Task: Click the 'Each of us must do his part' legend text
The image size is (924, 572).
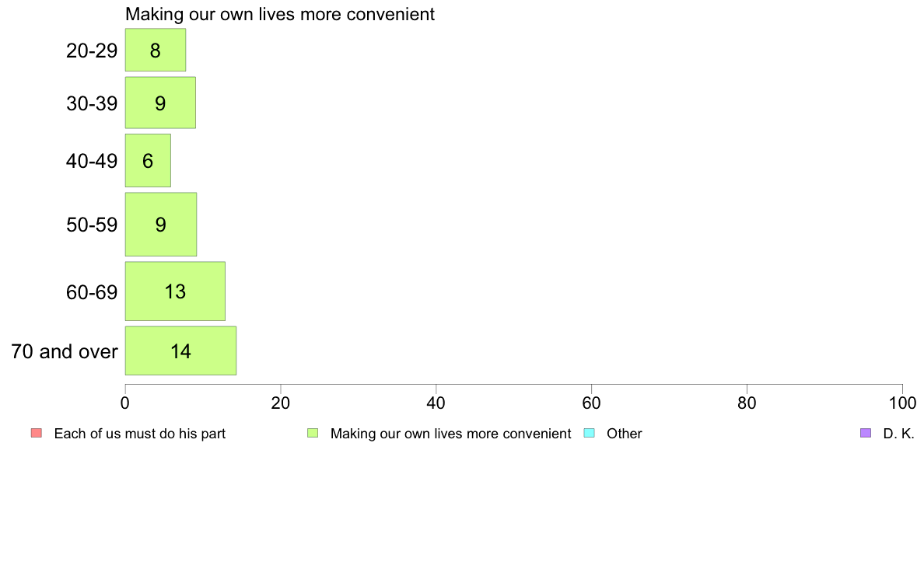Action: point(140,434)
